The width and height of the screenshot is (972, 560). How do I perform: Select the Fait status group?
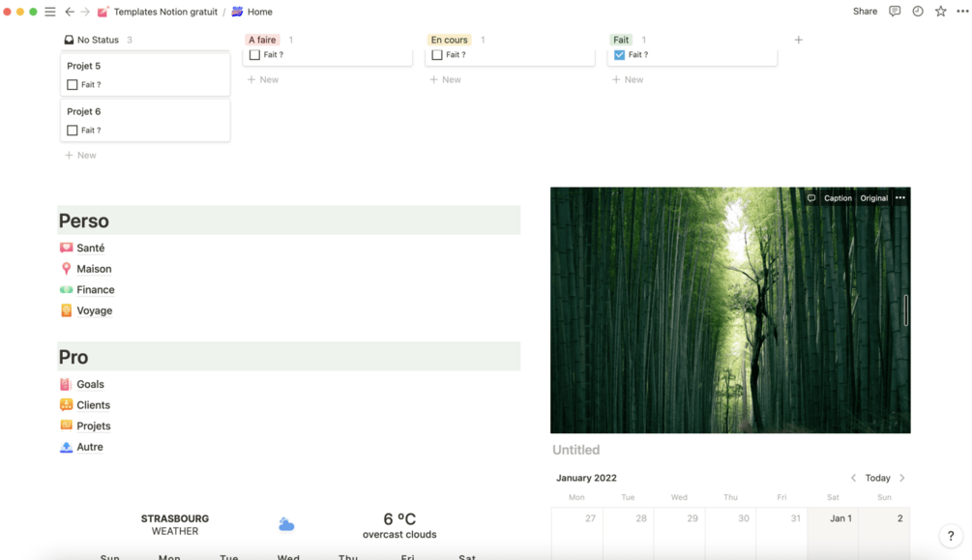621,40
